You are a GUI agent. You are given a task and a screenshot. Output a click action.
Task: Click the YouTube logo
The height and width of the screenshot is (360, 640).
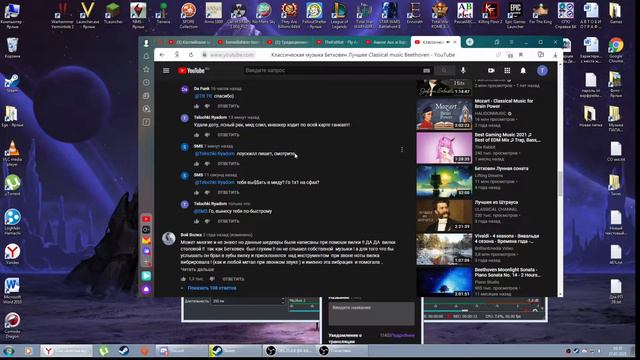(193, 71)
